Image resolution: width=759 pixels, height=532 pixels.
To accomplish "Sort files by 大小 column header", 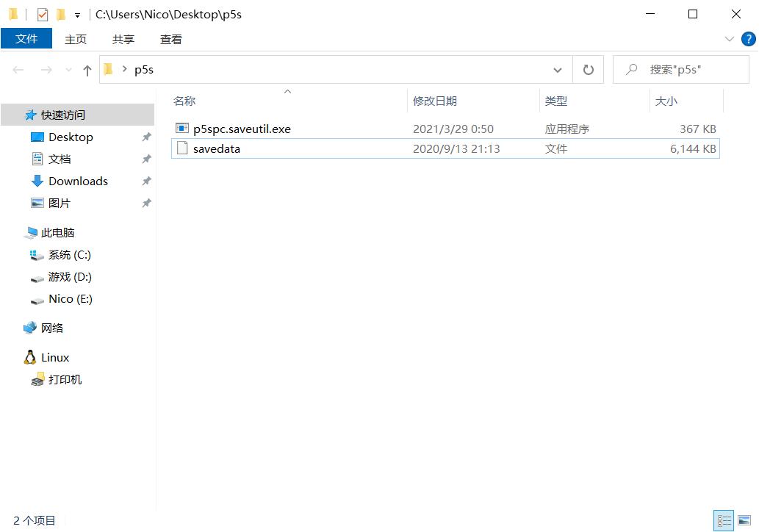I will pos(686,101).
